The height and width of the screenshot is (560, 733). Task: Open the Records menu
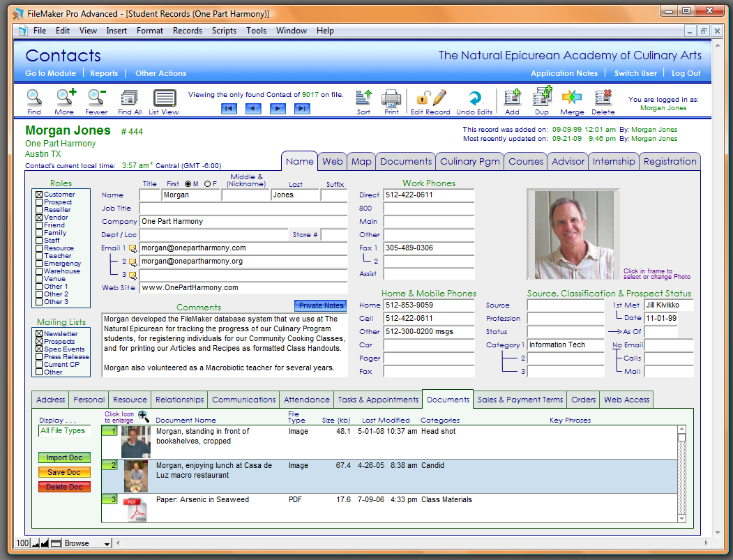tap(188, 31)
